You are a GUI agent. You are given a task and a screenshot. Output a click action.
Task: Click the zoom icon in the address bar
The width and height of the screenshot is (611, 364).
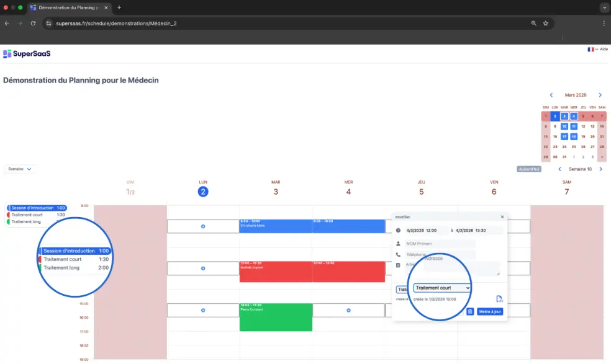[x=533, y=22]
